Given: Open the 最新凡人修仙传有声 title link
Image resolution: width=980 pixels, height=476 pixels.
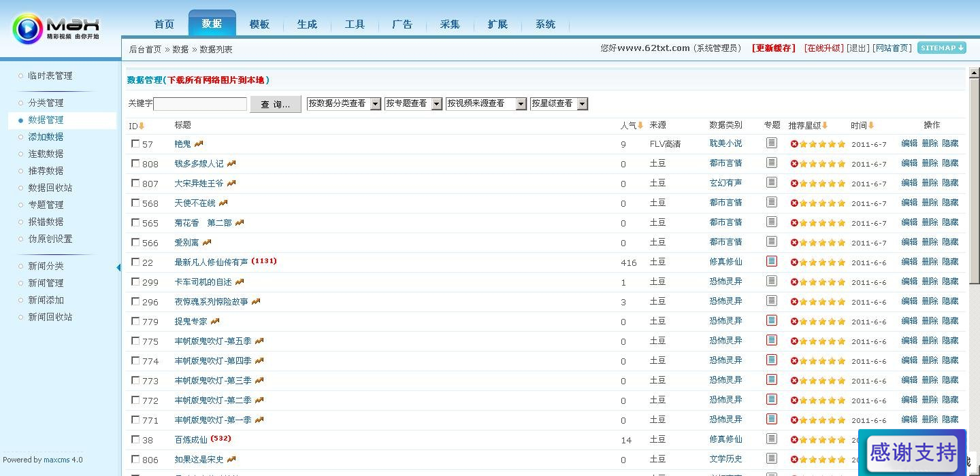Looking at the screenshot, I should click(x=211, y=262).
